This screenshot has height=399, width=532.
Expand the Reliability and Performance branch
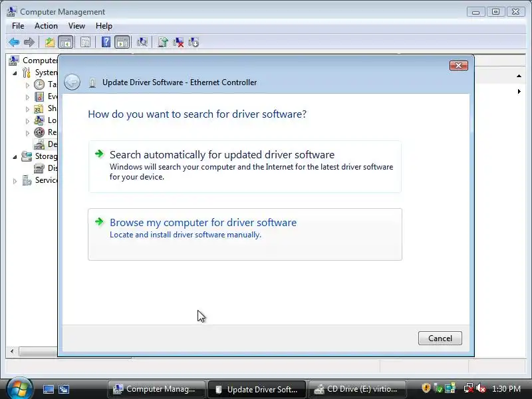27,132
